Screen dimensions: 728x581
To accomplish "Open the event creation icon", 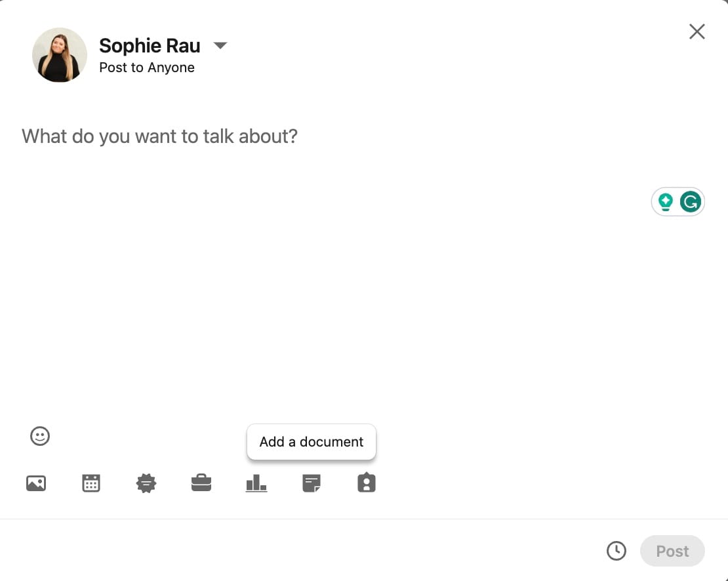I will [91, 483].
